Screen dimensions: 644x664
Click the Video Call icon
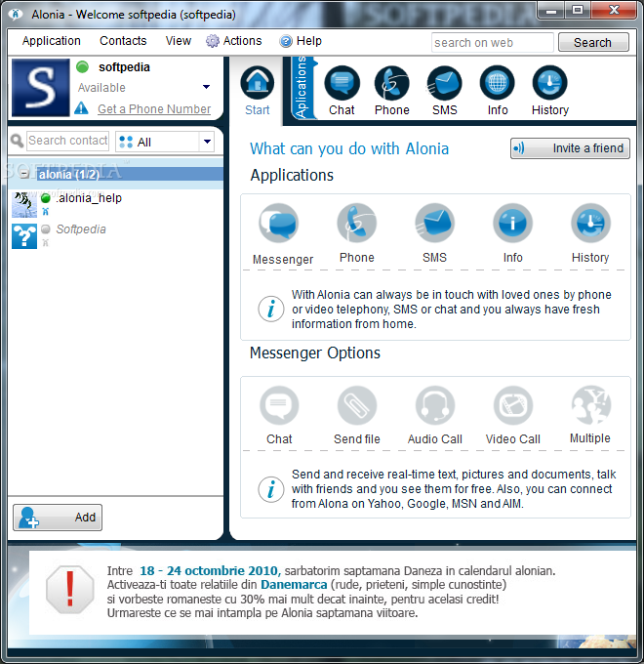[x=512, y=405]
